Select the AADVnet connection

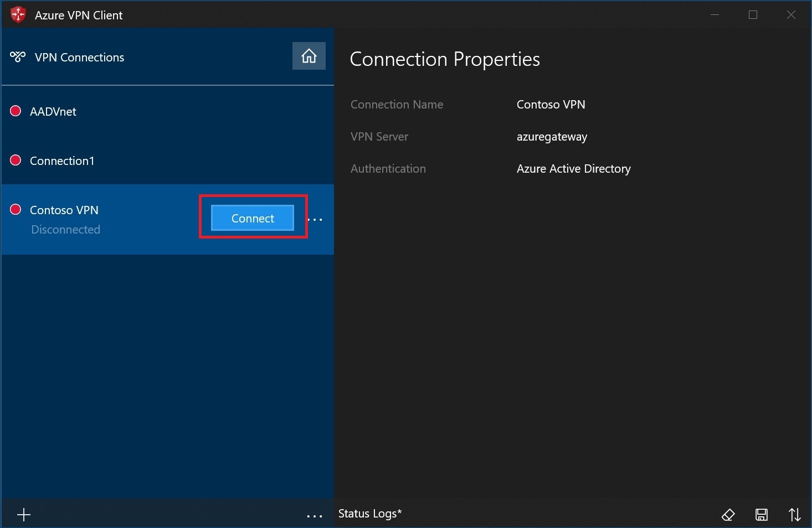coord(53,112)
